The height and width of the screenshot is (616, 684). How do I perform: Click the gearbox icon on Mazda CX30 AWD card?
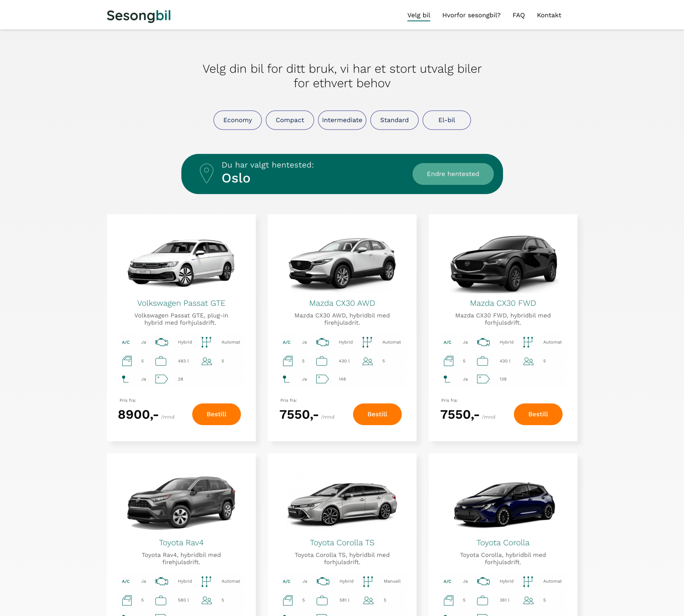(x=367, y=342)
